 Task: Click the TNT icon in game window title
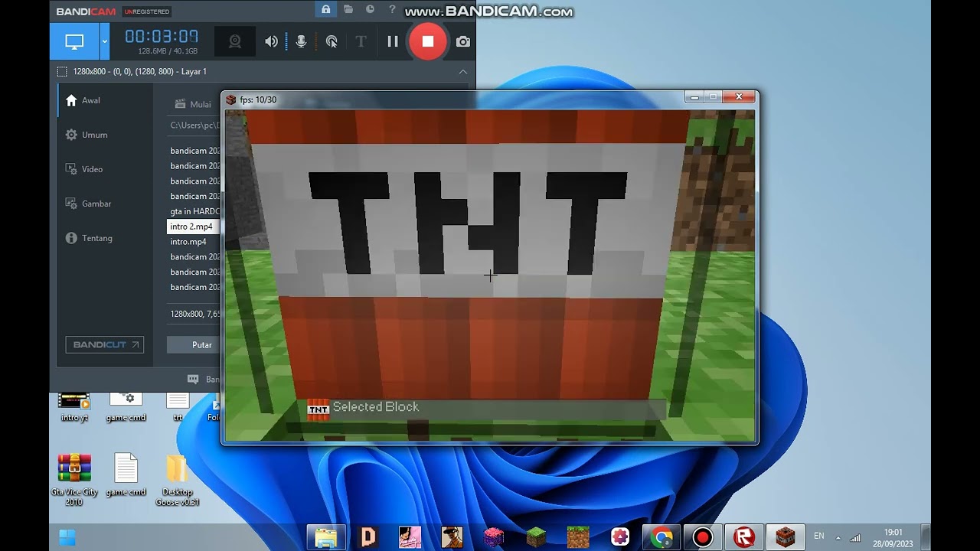(231, 99)
